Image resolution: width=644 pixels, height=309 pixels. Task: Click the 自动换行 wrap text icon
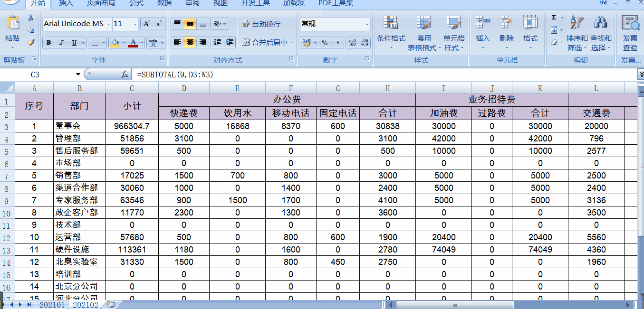tap(263, 23)
